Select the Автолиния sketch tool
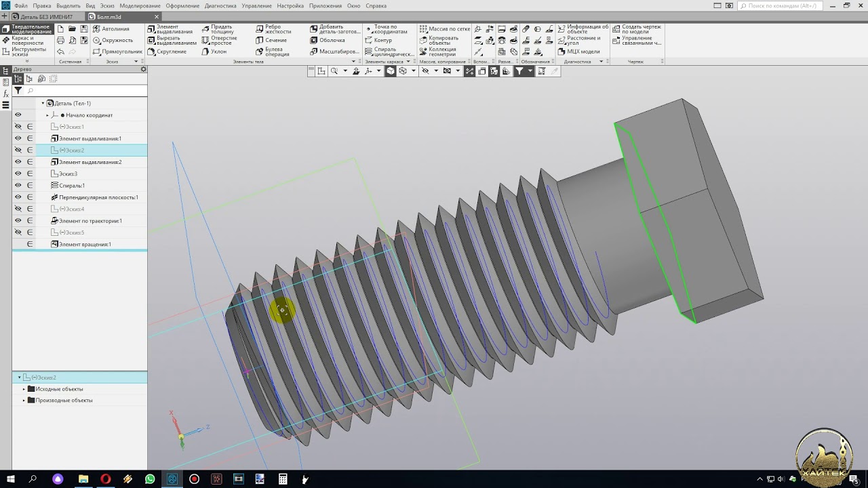Screen dimensions: 868x488 [111, 29]
